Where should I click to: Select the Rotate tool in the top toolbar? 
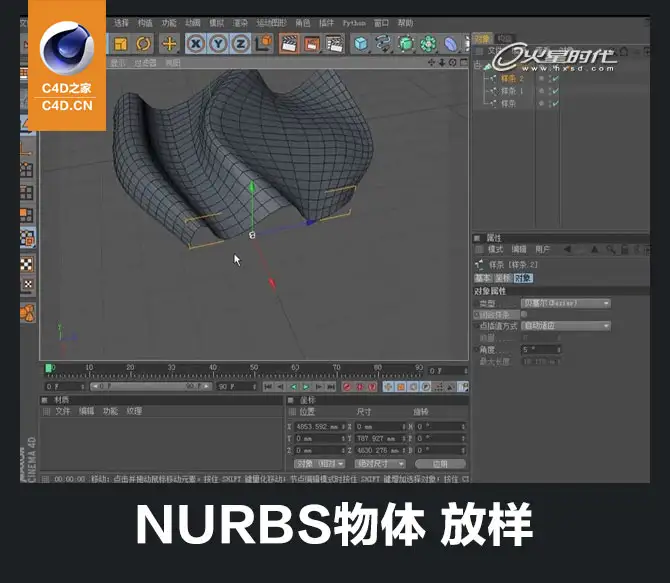pyautogui.click(x=144, y=44)
